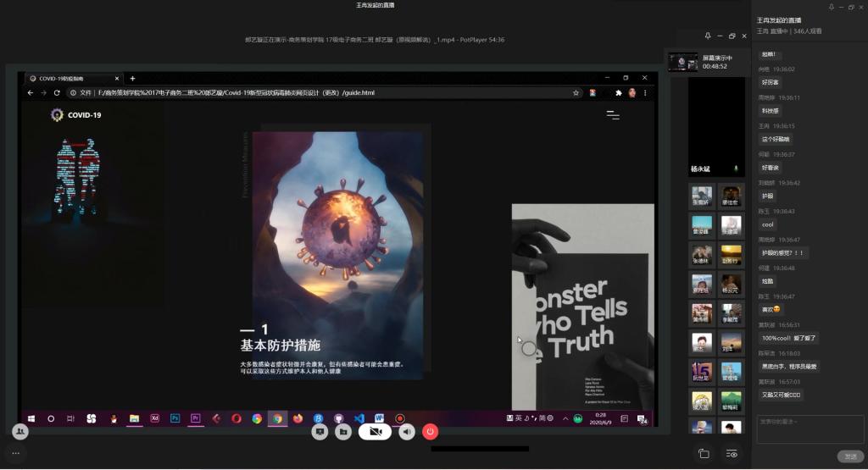
Task: Click the bell icon in livestream panel
Action: point(832,7)
